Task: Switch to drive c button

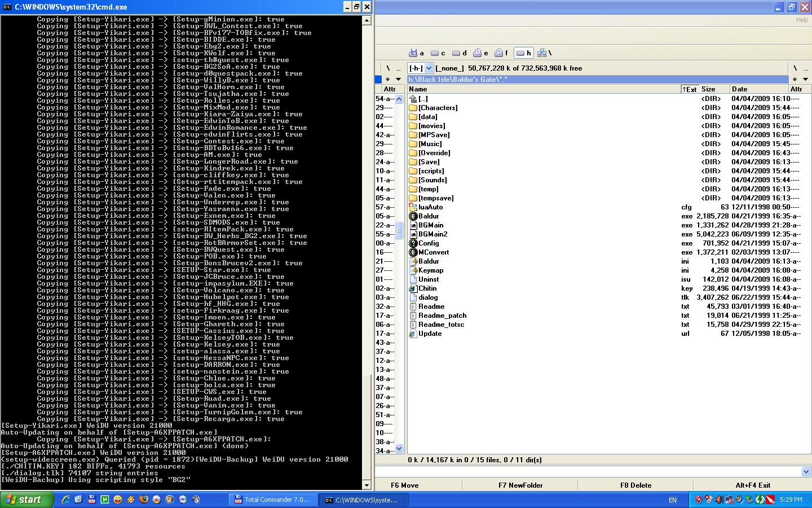Action: (x=438, y=53)
